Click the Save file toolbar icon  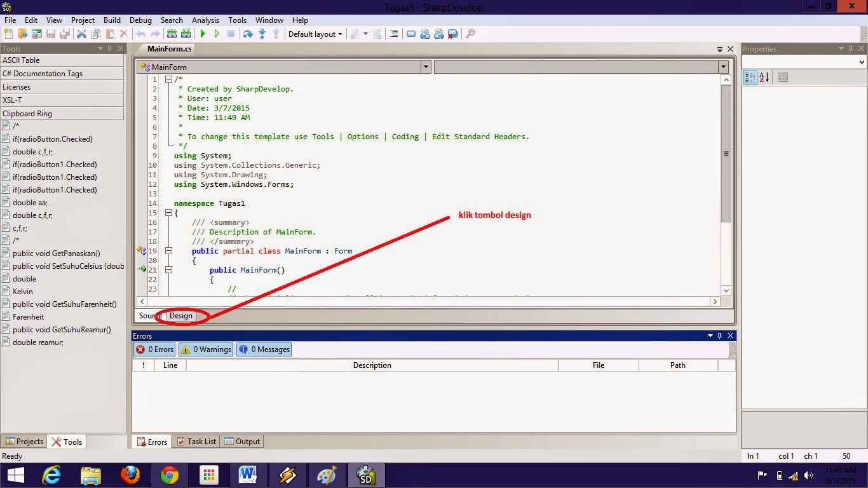[x=51, y=34]
